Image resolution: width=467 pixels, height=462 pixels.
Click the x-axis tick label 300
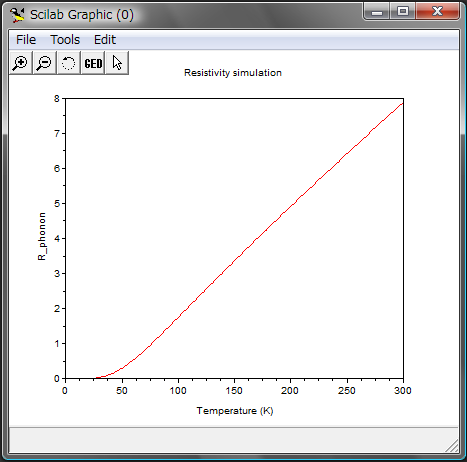(403, 391)
